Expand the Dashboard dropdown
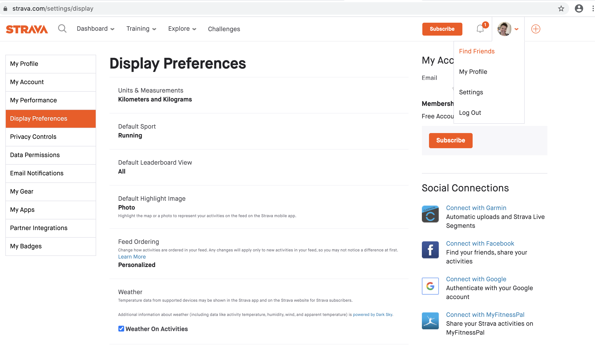Image resolution: width=595 pixels, height=364 pixels. pos(95,29)
